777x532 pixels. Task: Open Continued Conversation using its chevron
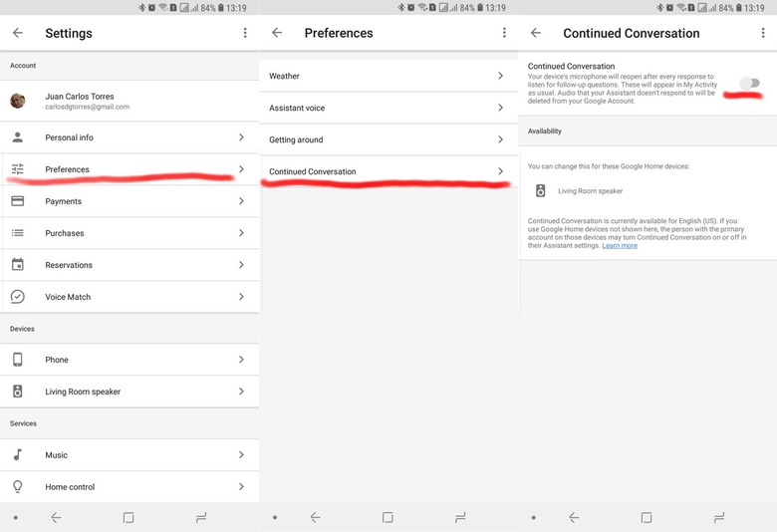(x=500, y=171)
